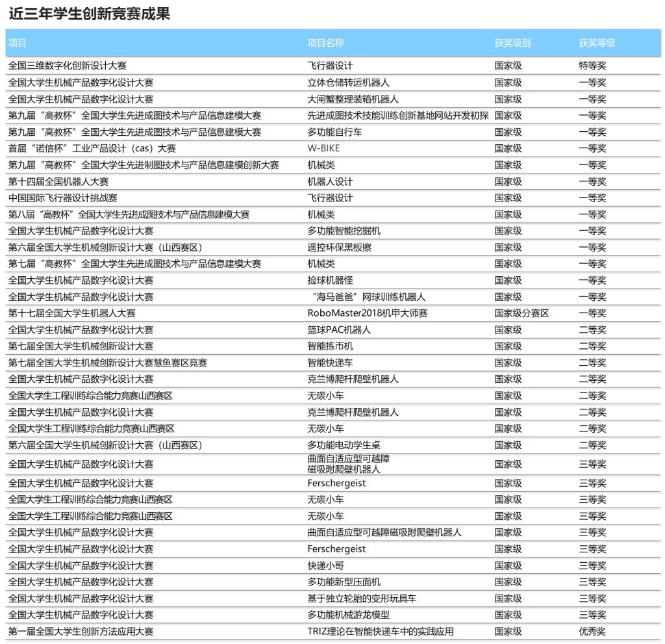Image resolution: width=665 pixels, height=644 pixels.
Task: Select the 多功能自行车 project name
Action: 334,132
